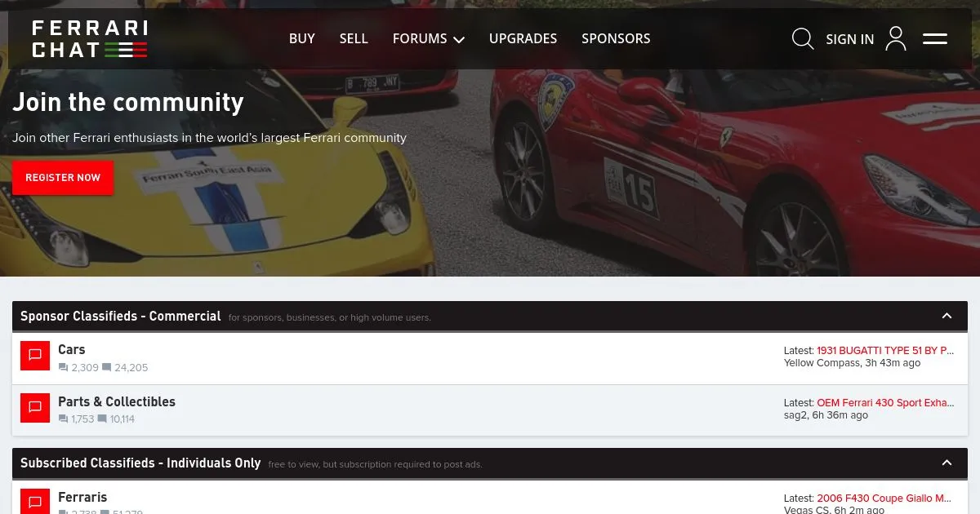
Task: Open the hamburger menu icon
Action: point(935,38)
